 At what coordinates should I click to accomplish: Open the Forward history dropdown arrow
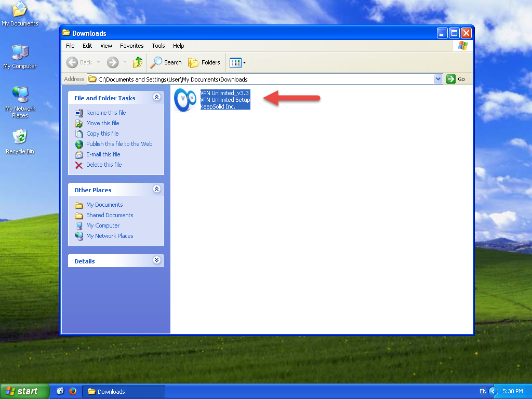coord(125,62)
